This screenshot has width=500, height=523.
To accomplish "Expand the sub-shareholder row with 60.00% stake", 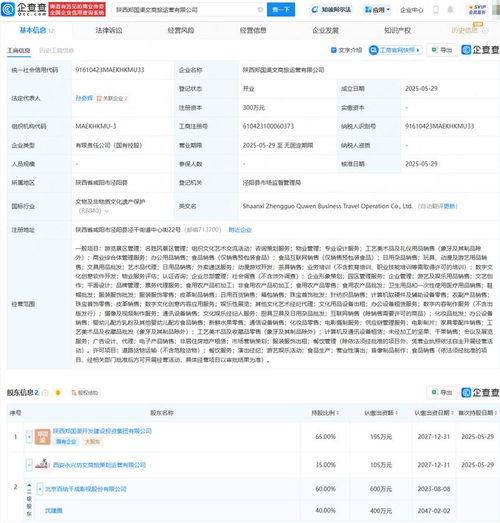I will tap(40, 489).
